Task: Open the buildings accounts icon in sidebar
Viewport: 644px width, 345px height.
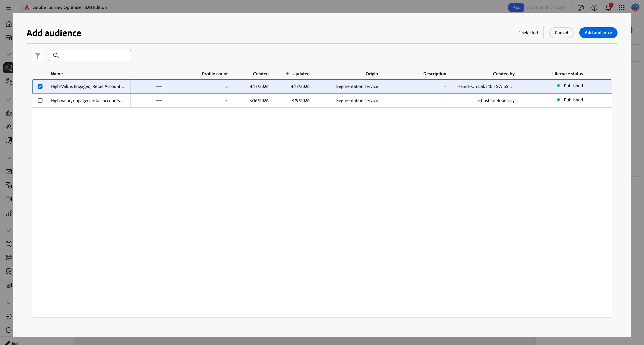Action: [x=9, y=113]
